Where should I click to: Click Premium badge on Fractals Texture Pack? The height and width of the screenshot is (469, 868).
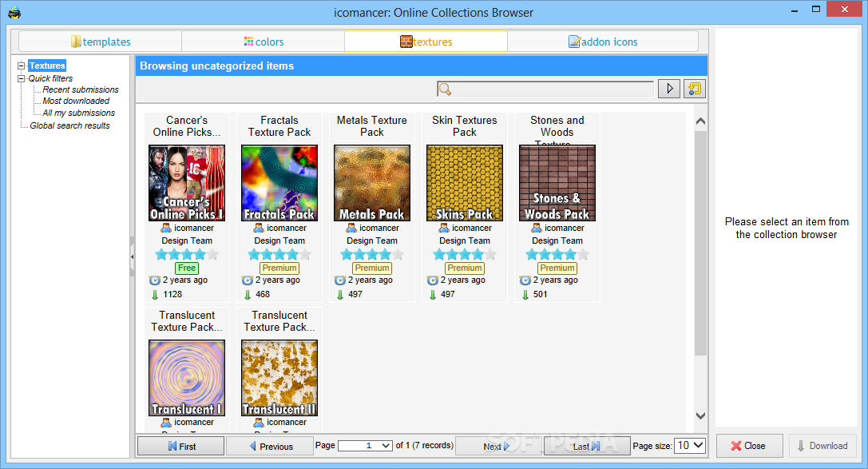coord(279,268)
